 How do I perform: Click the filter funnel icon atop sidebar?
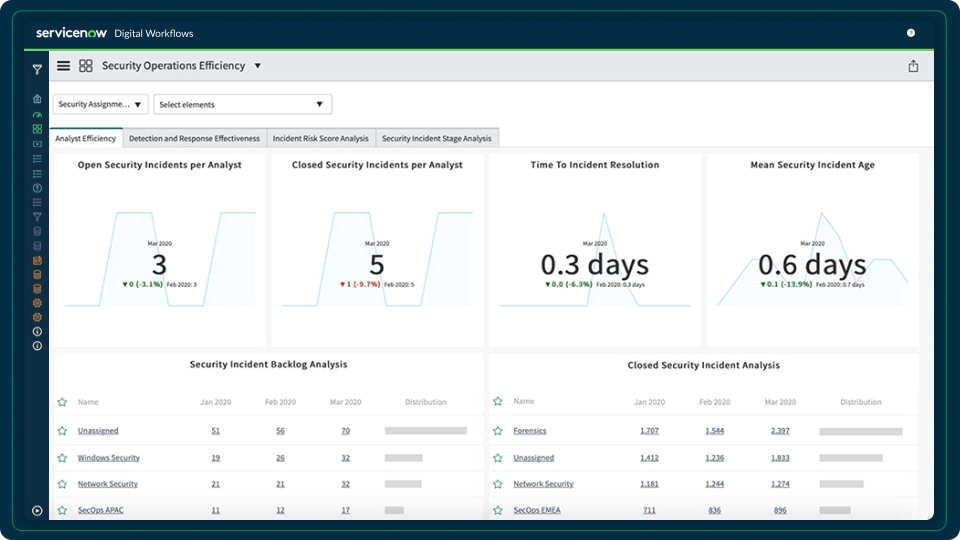[x=37, y=70]
